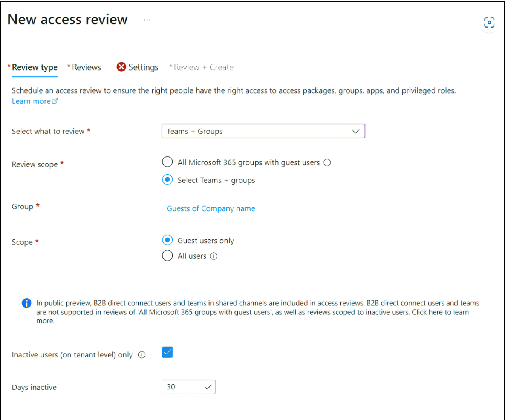
Task: Choose the All users scope option
Action: click(x=167, y=256)
